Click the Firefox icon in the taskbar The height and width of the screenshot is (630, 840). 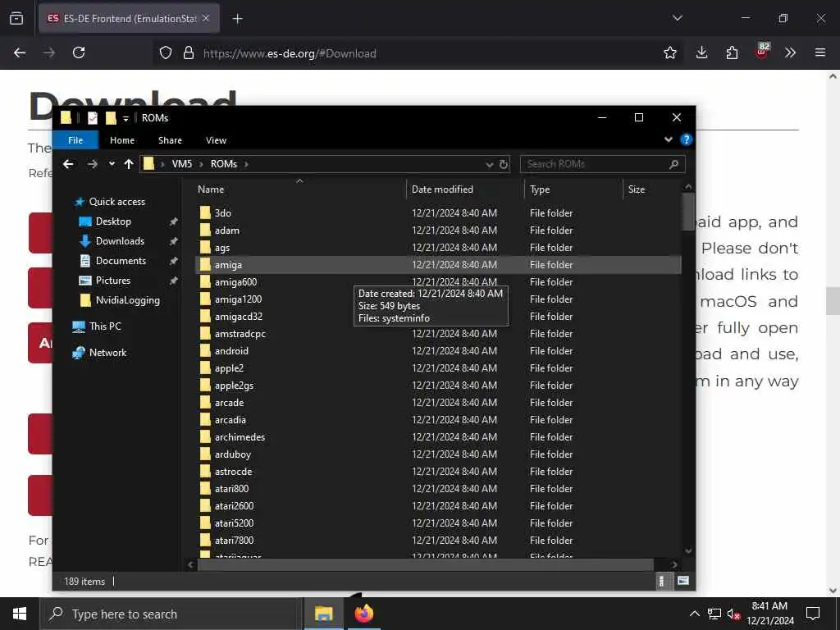pyautogui.click(x=363, y=614)
